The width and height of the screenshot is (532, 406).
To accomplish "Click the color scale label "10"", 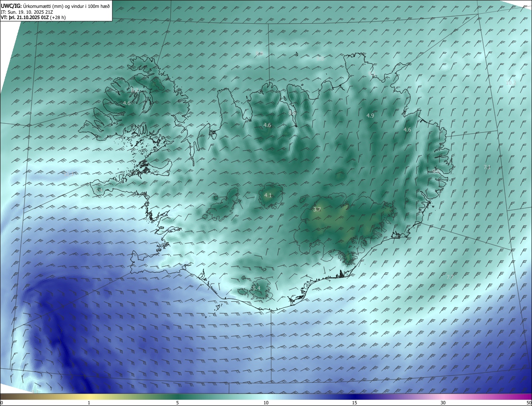I will point(266,403).
